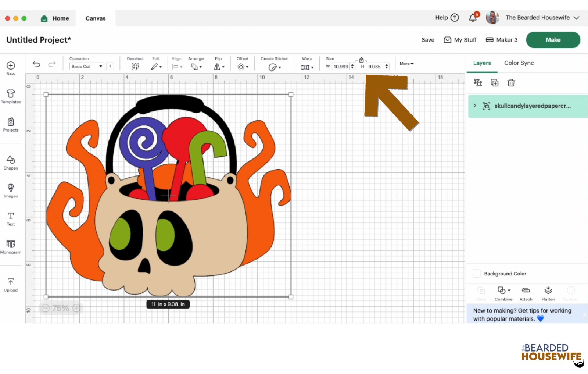Expand the skullcandylayeredpapercr layer
Viewport: 588px width, 374px height.
click(x=475, y=106)
